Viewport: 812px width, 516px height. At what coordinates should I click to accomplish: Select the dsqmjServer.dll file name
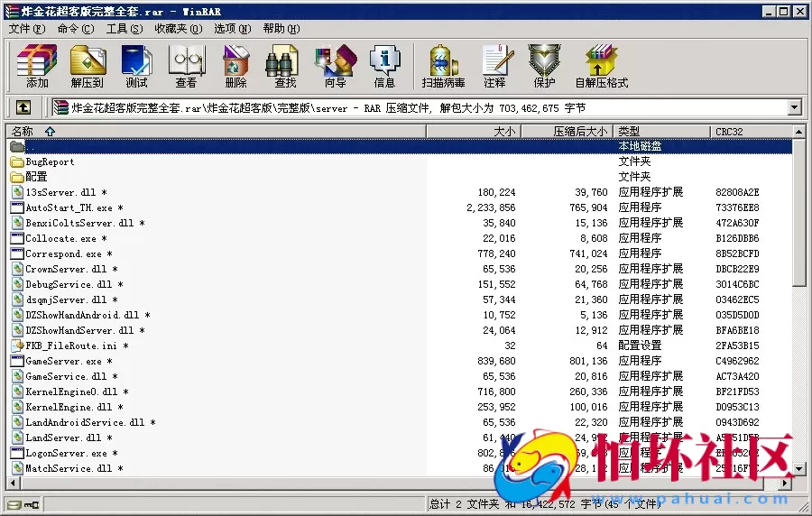point(71,299)
